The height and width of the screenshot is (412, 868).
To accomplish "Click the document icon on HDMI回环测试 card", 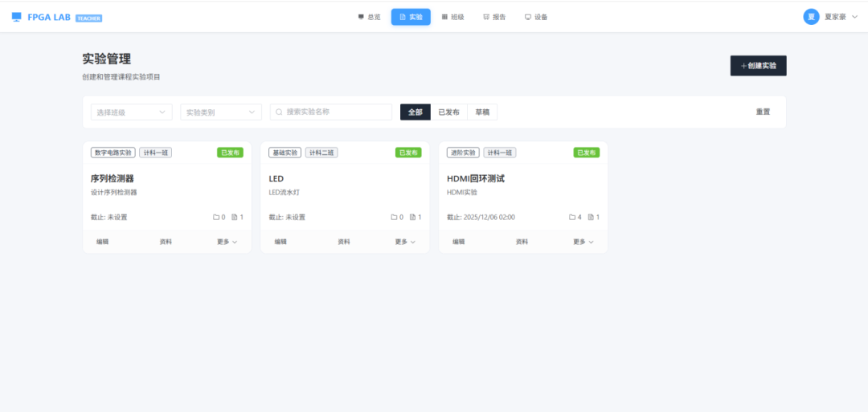I will point(591,217).
